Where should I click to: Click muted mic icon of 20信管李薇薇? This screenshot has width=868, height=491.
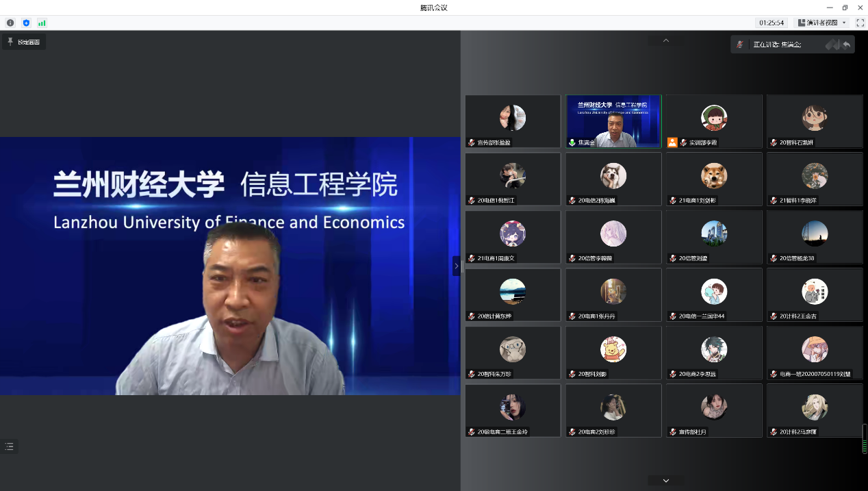[x=572, y=258]
